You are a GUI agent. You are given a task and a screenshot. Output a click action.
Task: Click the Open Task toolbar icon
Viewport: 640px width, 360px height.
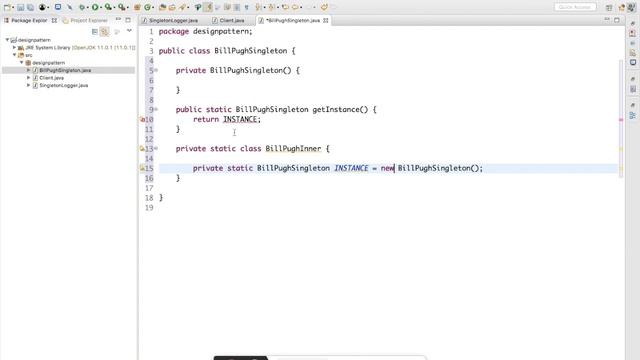point(172,7)
